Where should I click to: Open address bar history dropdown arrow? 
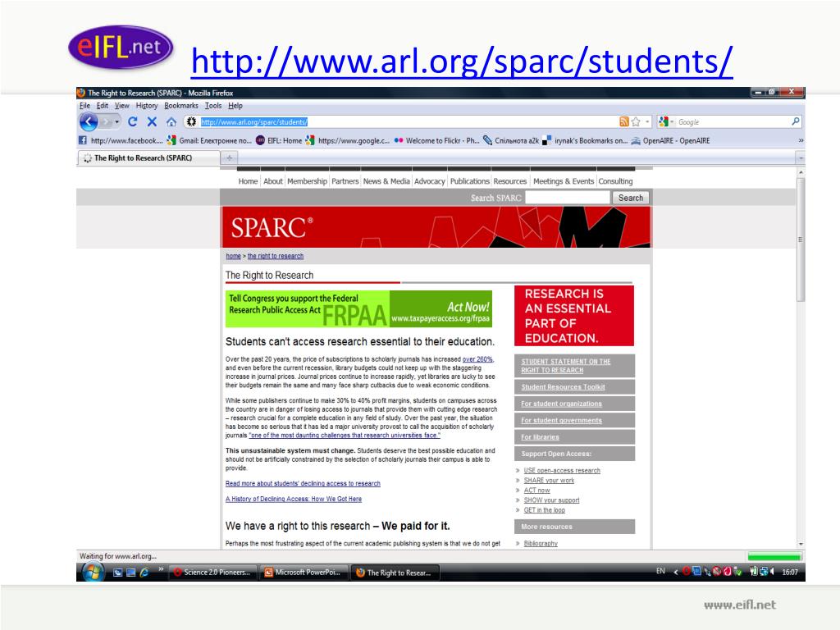tap(647, 122)
